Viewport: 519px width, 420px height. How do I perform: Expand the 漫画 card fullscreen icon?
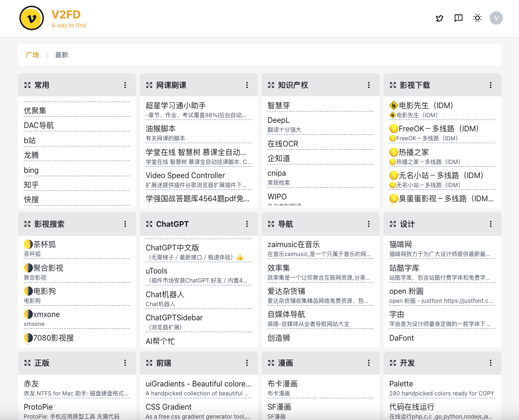coord(271,363)
